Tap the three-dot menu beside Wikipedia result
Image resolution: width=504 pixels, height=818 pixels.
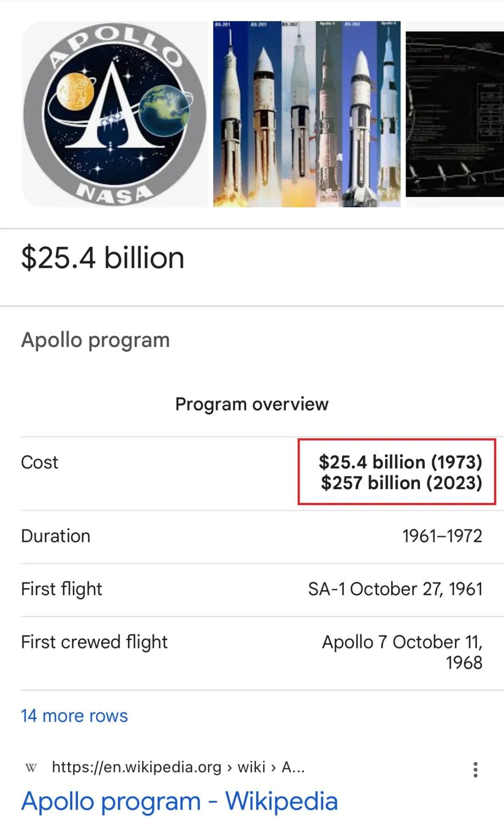475,769
